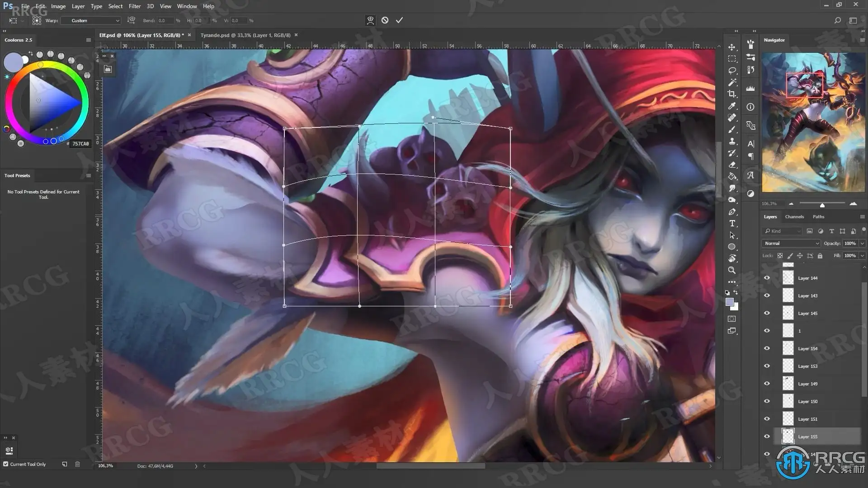868x488 pixels.
Task: Hide Layer 144
Action: 767,278
